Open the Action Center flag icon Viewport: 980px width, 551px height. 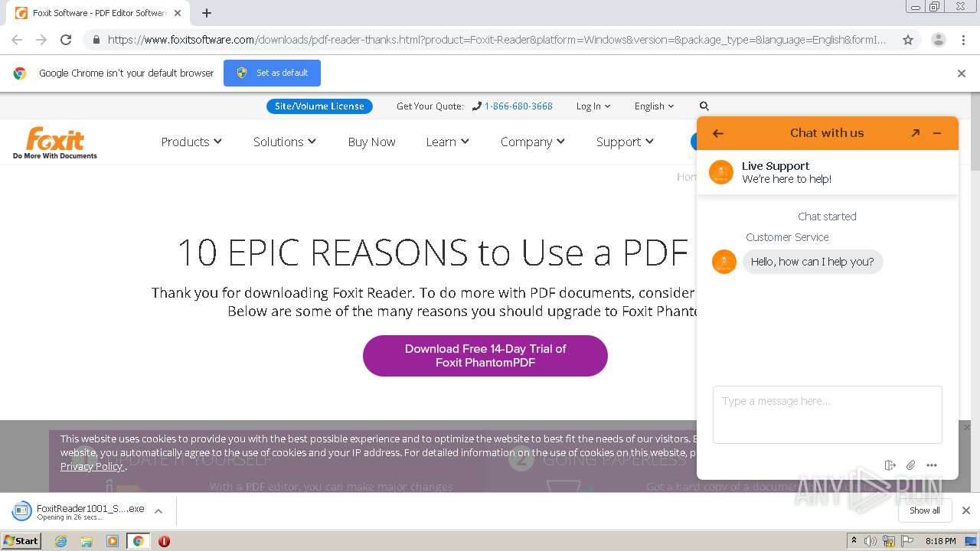pyautogui.click(x=907, y=541)
